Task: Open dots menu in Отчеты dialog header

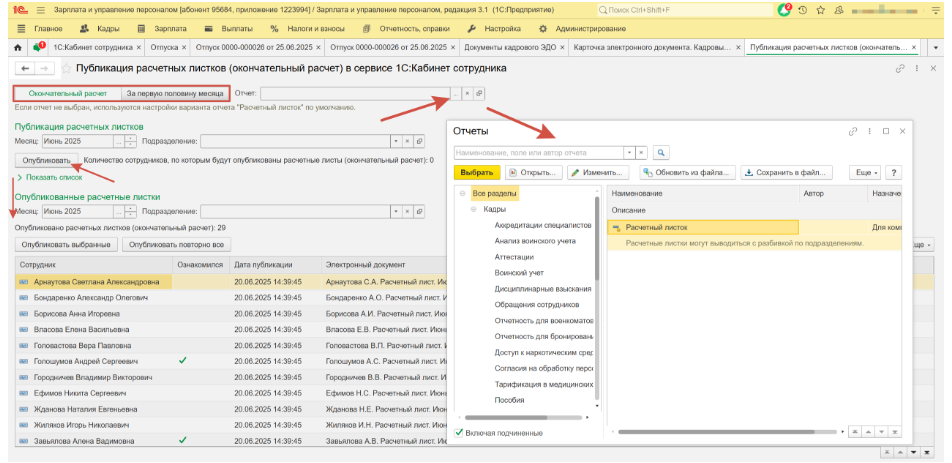Action: [870, 131]
